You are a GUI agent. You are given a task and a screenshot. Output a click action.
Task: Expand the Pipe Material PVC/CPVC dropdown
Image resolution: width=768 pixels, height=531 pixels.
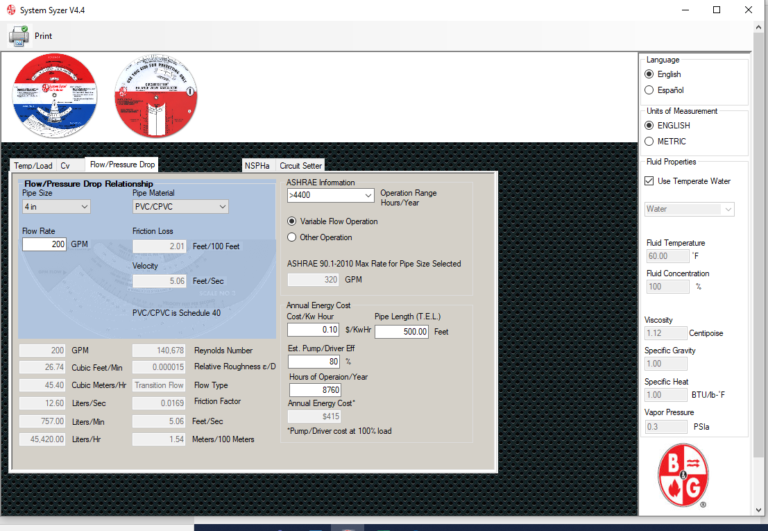coord(181,207)
